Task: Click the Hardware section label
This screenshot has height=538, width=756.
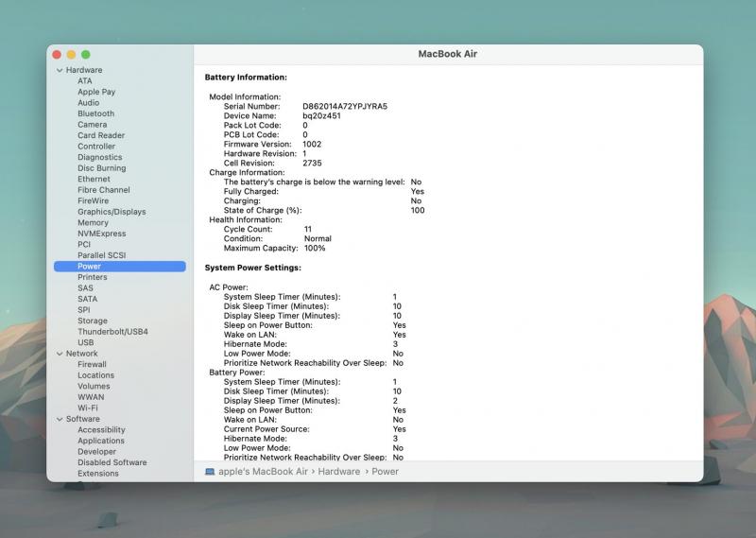Action: (84, 70)
